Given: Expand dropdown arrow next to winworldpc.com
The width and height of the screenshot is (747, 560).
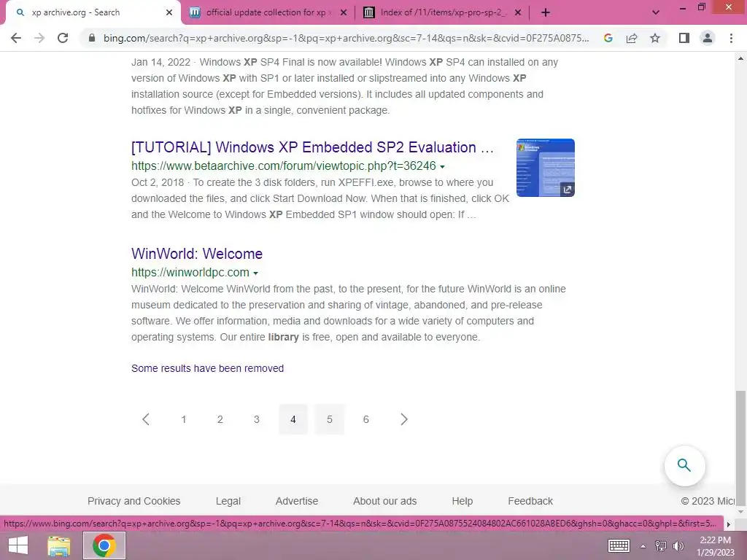Looking at the screenshot, I should click(x=256, y=273).
